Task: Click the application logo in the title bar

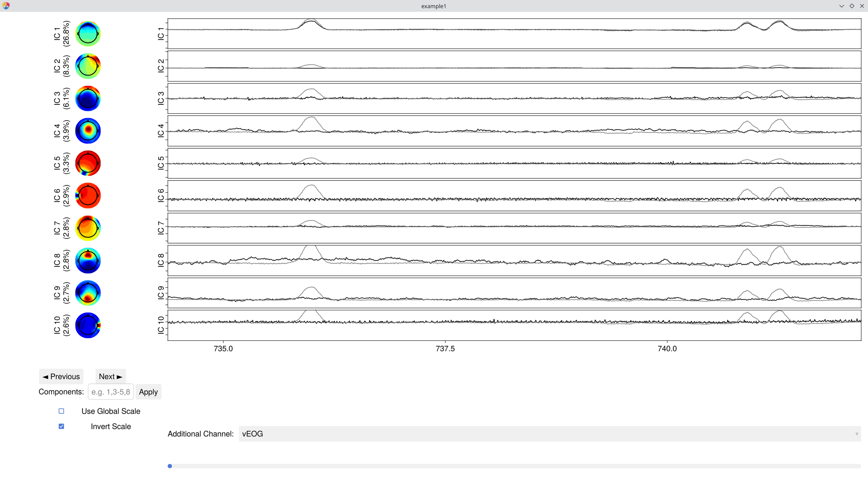Action: 6,5
